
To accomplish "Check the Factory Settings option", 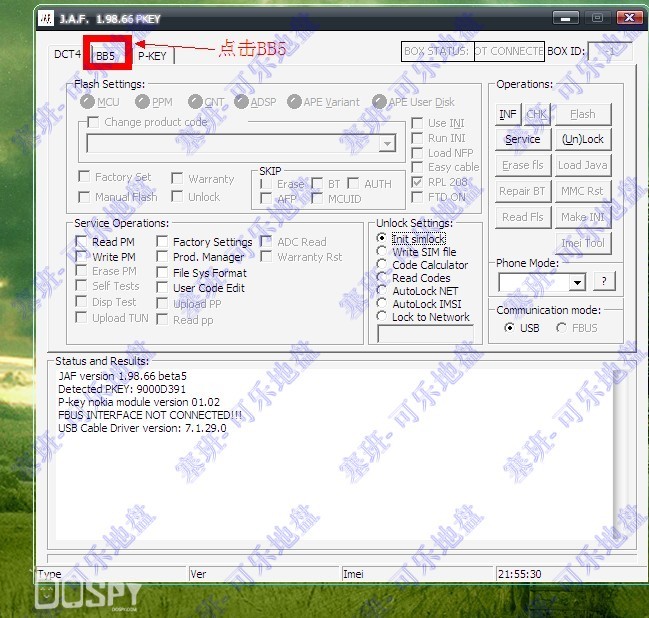I will 162,242.
